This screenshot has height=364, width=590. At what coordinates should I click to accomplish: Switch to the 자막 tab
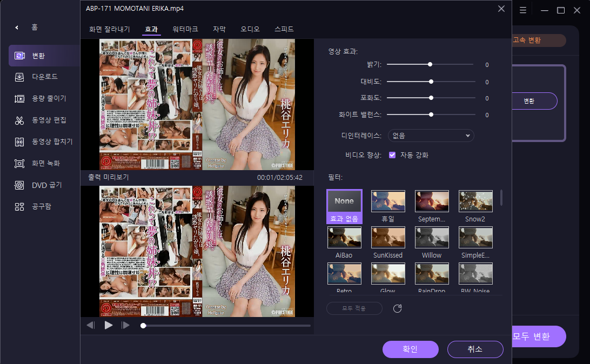[x=219, y=29]
